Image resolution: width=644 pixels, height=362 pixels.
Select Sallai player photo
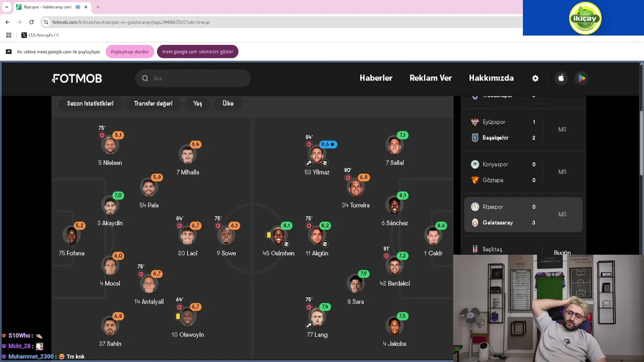point(394,146)
